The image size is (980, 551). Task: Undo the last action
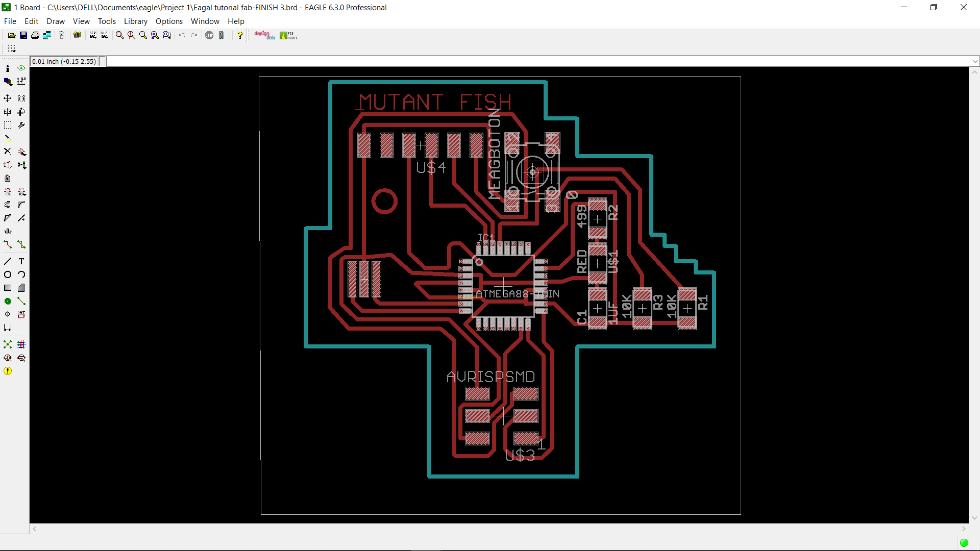182,35
